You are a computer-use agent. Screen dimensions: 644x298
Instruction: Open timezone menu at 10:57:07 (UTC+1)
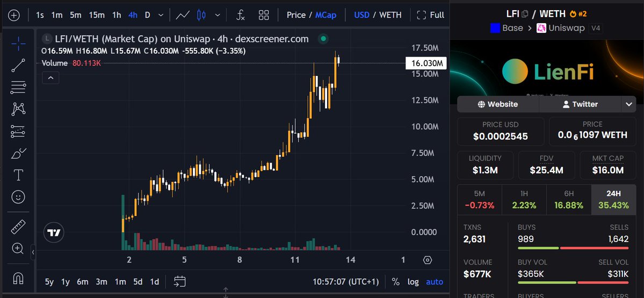pos(346,282)
